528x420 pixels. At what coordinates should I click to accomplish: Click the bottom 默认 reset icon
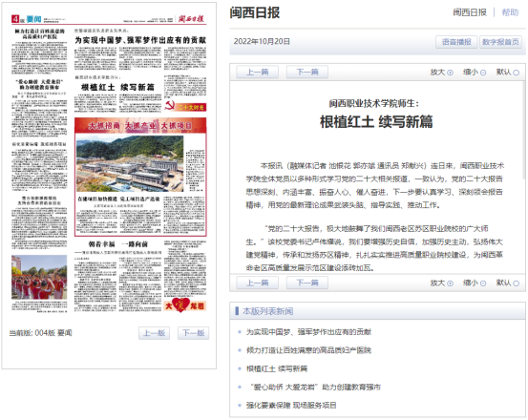pyautogui.click(x=516, y=283)
